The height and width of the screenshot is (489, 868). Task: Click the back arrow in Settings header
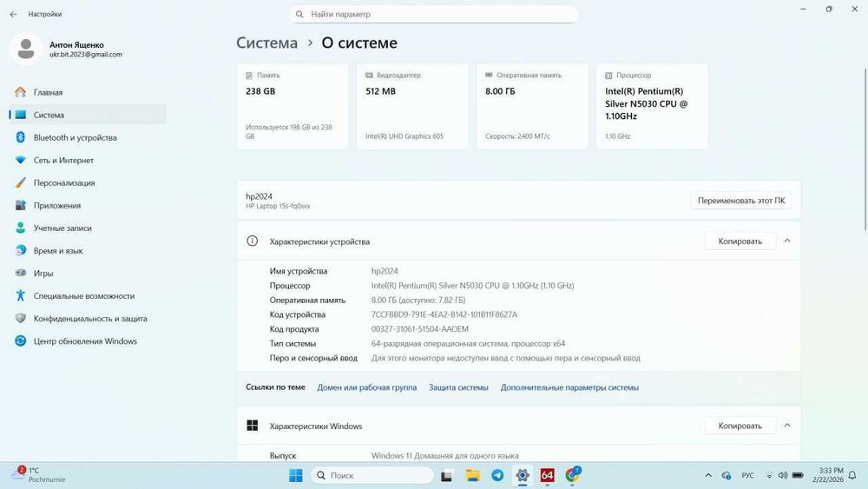13,15
